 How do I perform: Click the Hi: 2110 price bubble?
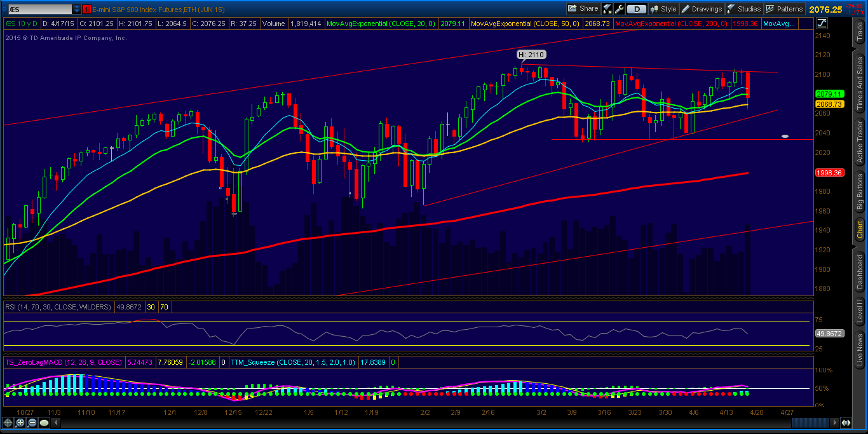click(531, 55)
